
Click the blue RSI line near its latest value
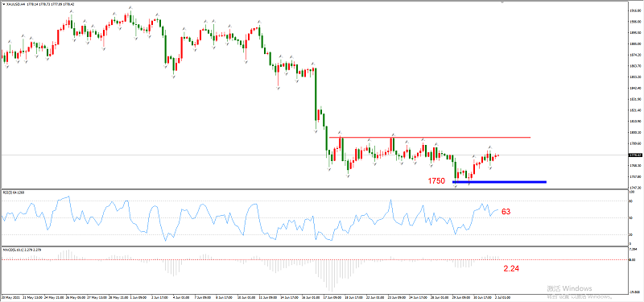pyautogui.click(x=496, y=210)
